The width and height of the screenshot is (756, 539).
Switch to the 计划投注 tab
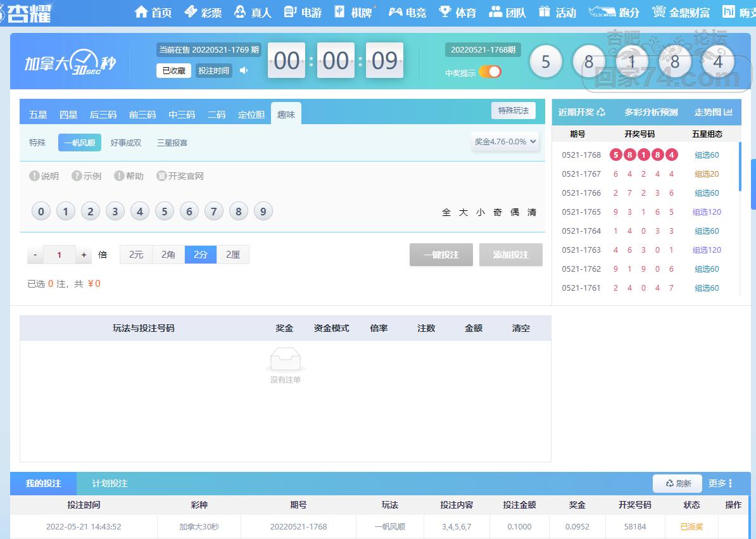pyautogui.click(x=110, y=483)
